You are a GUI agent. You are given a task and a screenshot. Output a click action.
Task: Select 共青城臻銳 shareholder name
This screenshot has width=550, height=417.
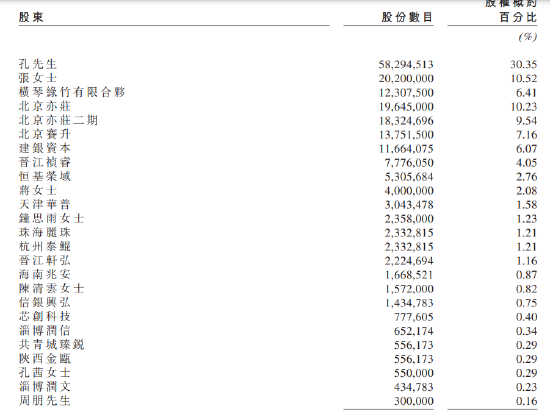click(51, 345)
